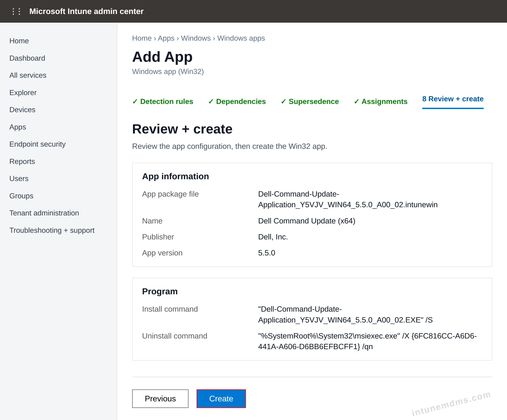Open Home in the sidebar
This screenshot has height=420, width=507.
(19, 41)
